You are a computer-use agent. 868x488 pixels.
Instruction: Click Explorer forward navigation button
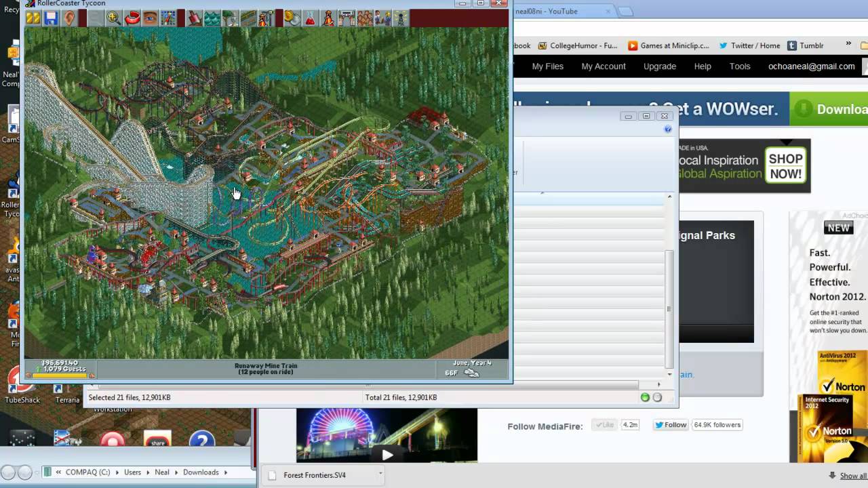pyautogui.click(x=24, y=472)
